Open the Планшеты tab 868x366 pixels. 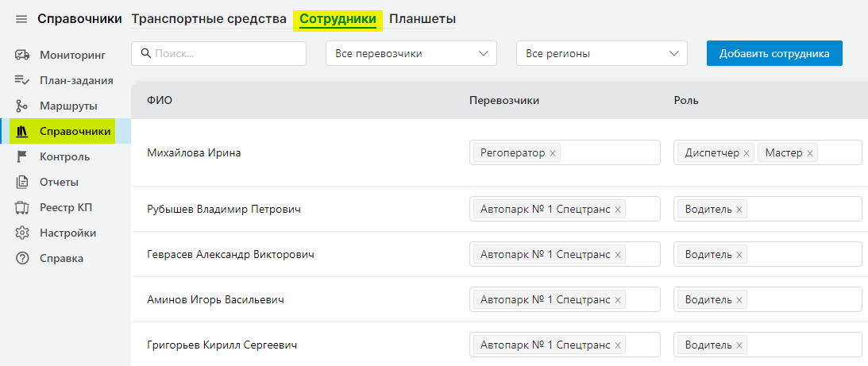pos(422,19)
